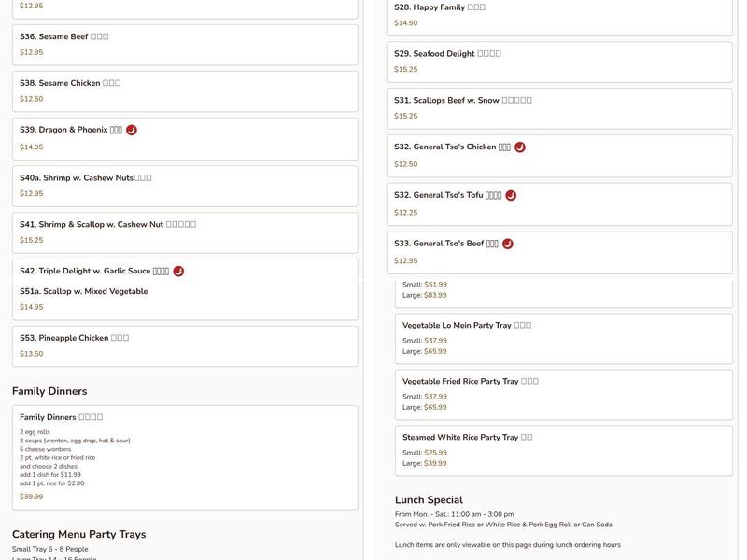Image resolution: width=747 pixels, height=560 pixels.
Task: Open the Family Dinners $39.99 item
Action: click(x=184, y=457)
